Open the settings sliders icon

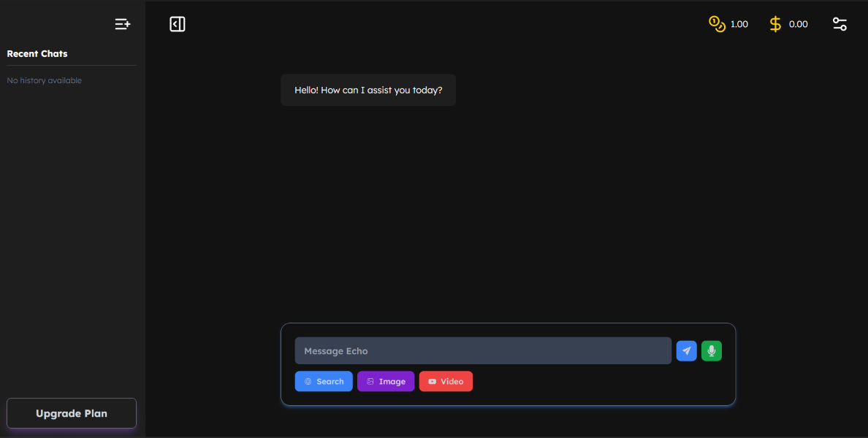pyautogui.click(x=840, y=24)
